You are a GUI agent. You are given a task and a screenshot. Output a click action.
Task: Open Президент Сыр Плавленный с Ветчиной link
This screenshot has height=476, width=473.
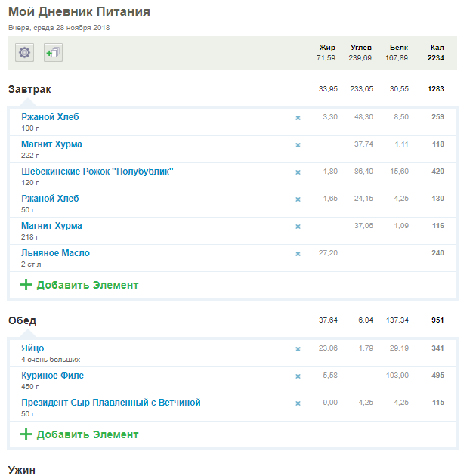(111, 403)
